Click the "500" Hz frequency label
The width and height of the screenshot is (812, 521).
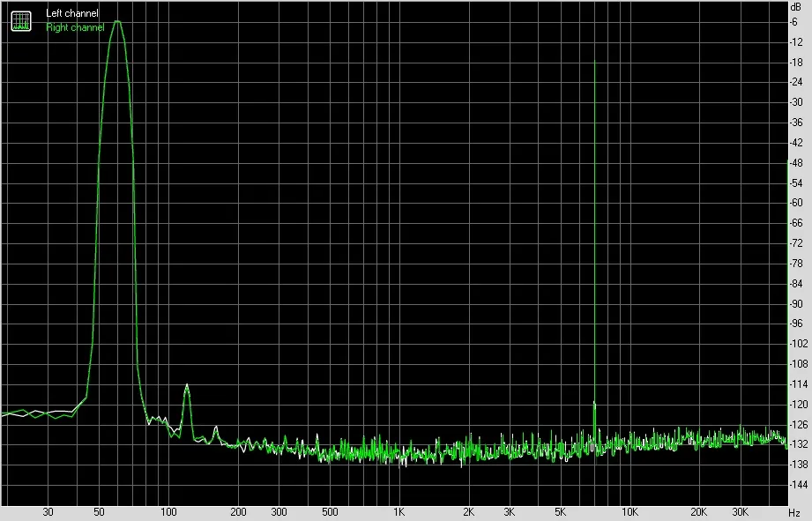pos(330,512)
